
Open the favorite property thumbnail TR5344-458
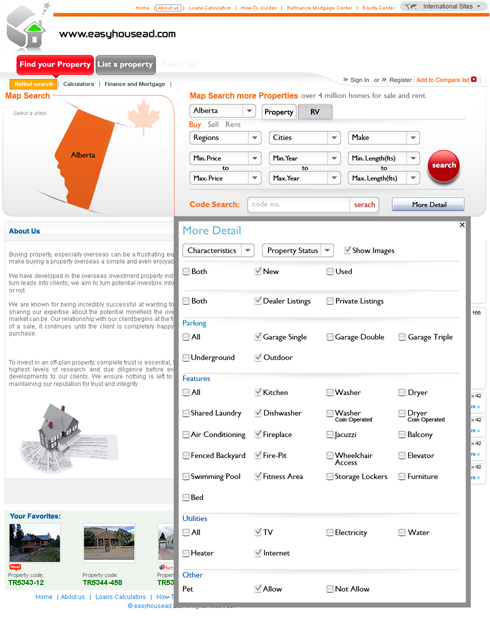click(x=109, y=543)
